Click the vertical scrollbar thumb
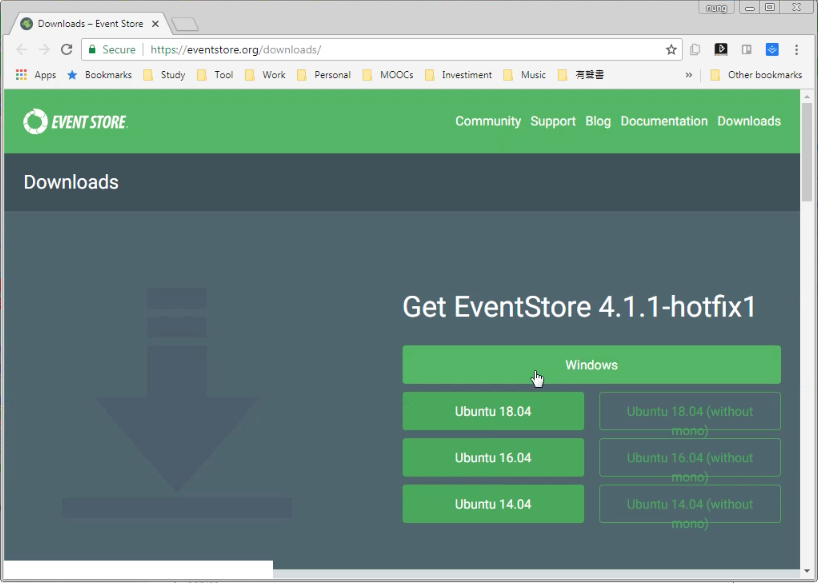 click(x=807, y=152)
